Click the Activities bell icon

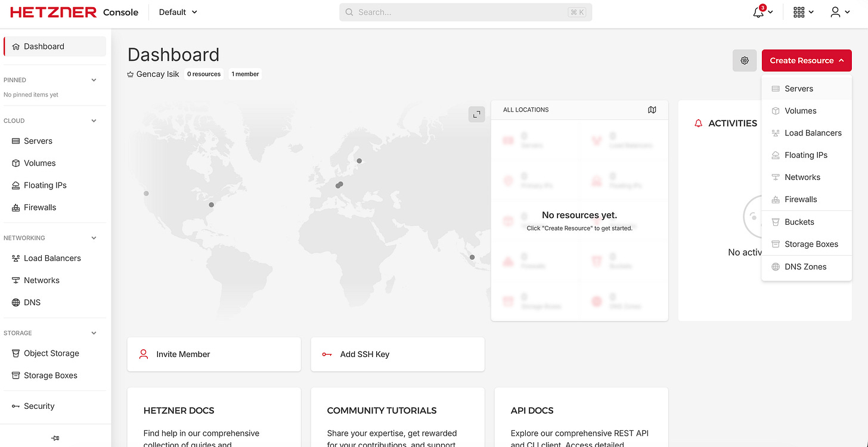pyautogui.click(x=699, y=123)
